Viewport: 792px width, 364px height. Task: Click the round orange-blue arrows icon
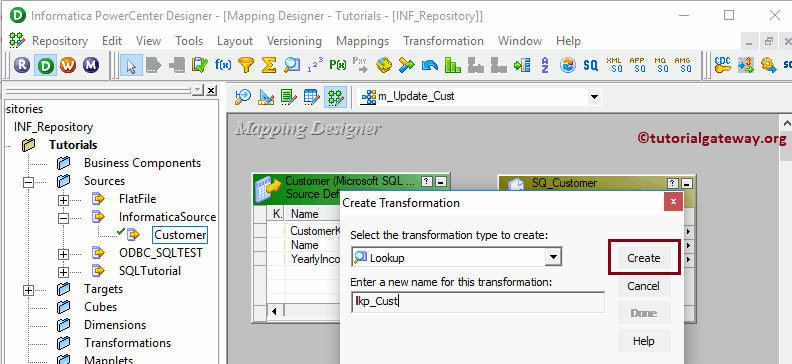click(x=568, y=65)
